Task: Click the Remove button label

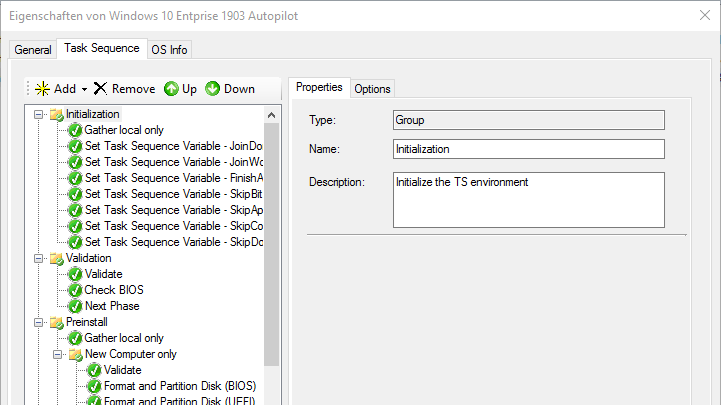Action: tap(133, 89)
